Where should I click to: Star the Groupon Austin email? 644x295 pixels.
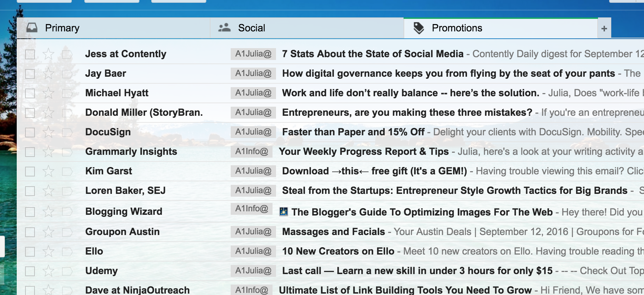(x=48, y=232)
